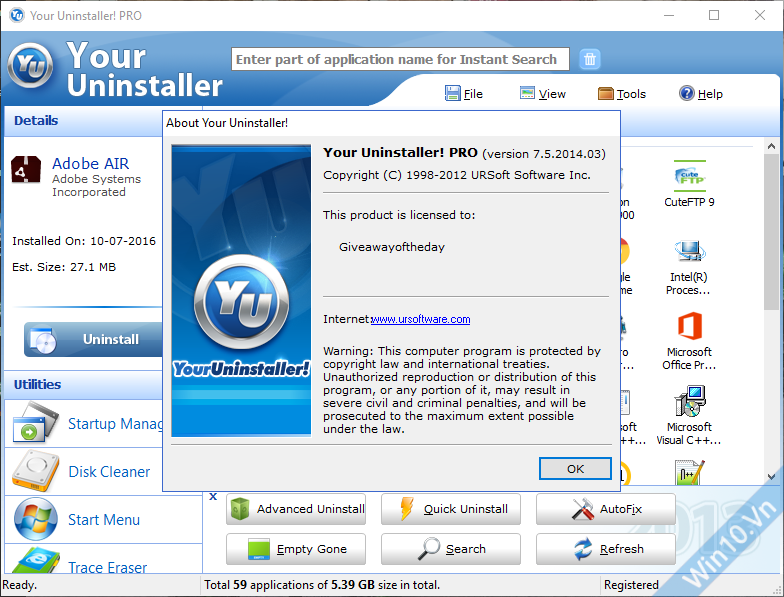This screenshot has height=597, width=784.
Task: Run the AutoFix button
Action: [x=606, y=509]
